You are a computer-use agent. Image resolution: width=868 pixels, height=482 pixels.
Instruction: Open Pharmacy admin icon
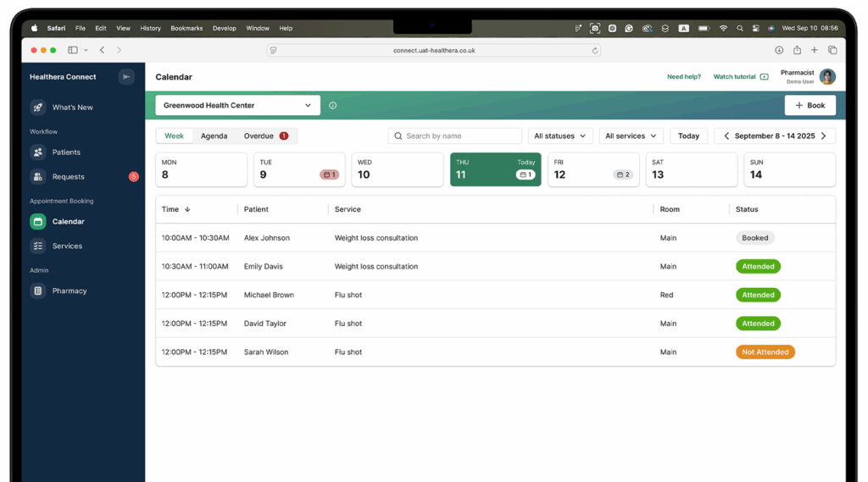38,291
